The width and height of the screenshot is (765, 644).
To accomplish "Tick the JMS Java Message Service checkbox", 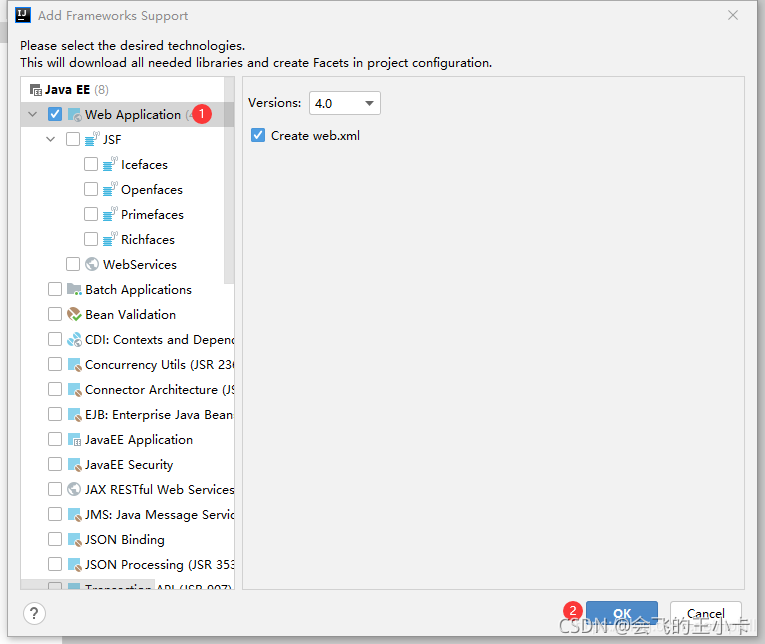I will [55, 514].
